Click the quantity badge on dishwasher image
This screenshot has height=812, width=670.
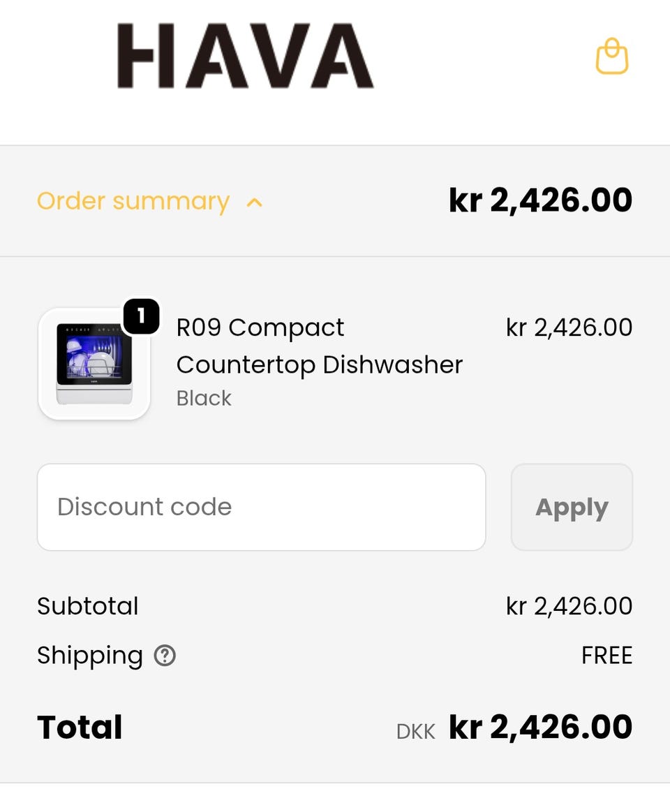pyautogui.click(x=141, y=317)
